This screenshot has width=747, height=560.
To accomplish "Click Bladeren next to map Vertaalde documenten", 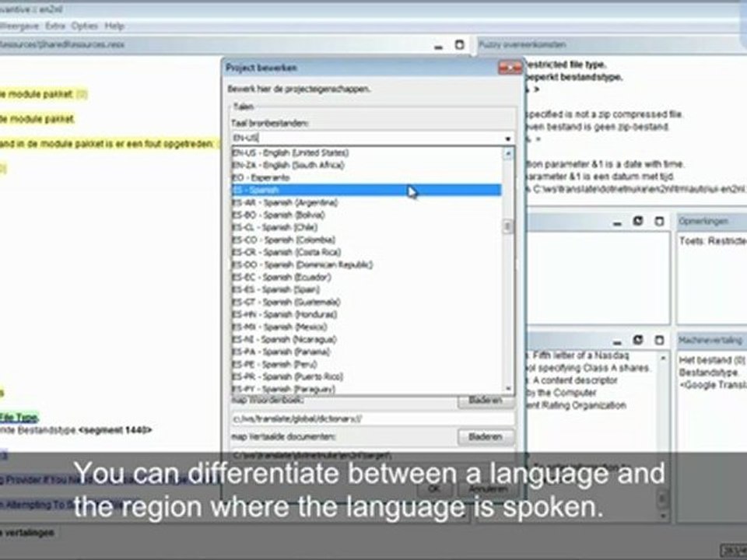I will [486, 436].
